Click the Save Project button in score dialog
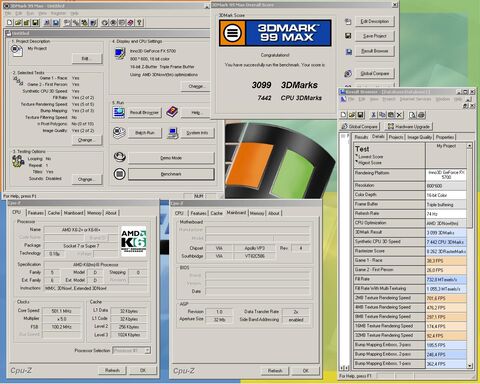This screenshot has width=480, height=384. [375, 36]
